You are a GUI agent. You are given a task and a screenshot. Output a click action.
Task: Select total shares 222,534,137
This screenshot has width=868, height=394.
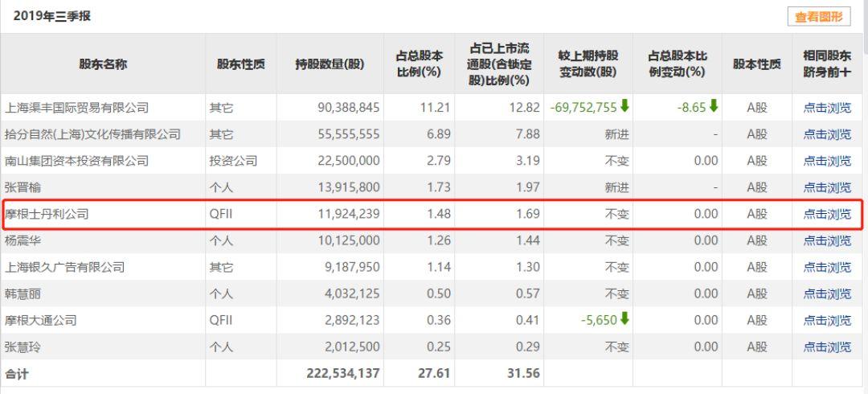pyautogui.click(x=343, y=374)
